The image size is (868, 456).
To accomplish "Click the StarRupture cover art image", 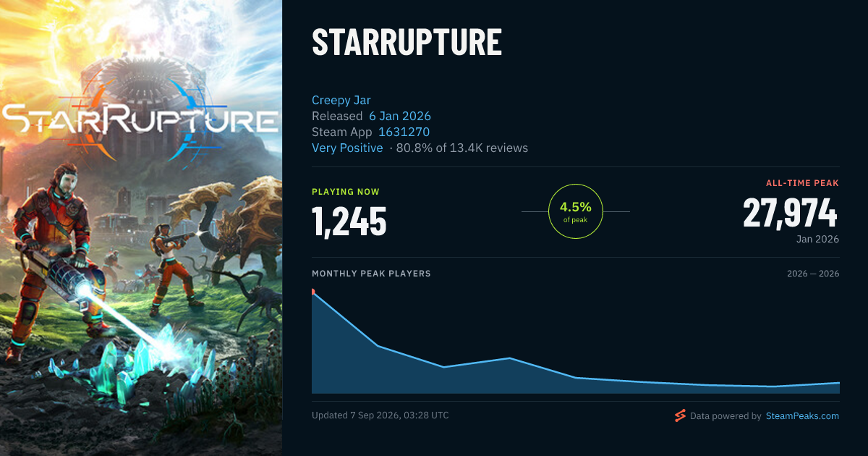I will (141, 228).
